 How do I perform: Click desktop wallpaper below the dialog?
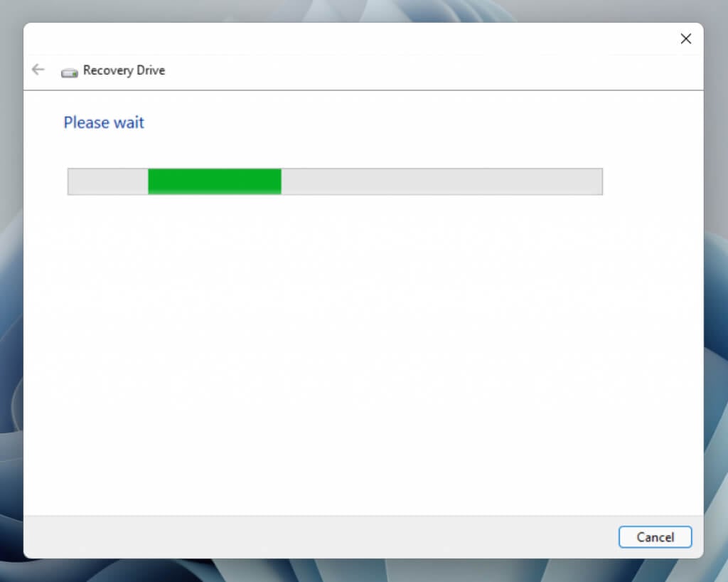click(x=362, y=571)
